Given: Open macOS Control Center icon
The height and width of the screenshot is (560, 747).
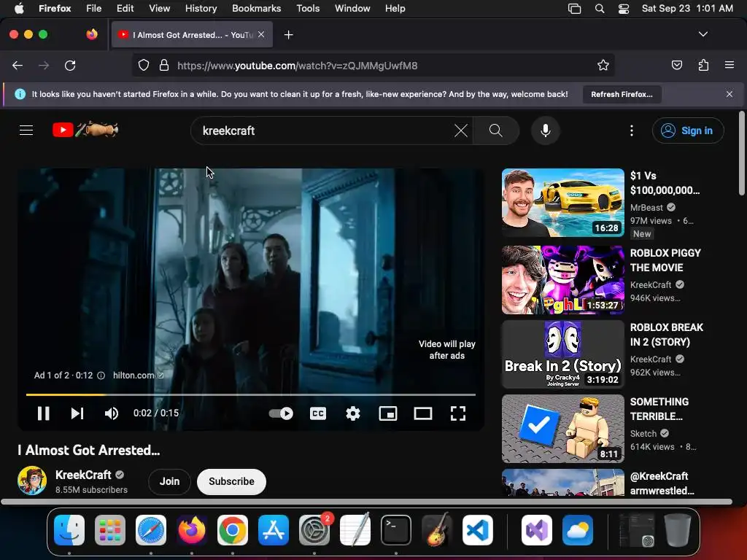Looking at the screenshot, I should point(623,9).
